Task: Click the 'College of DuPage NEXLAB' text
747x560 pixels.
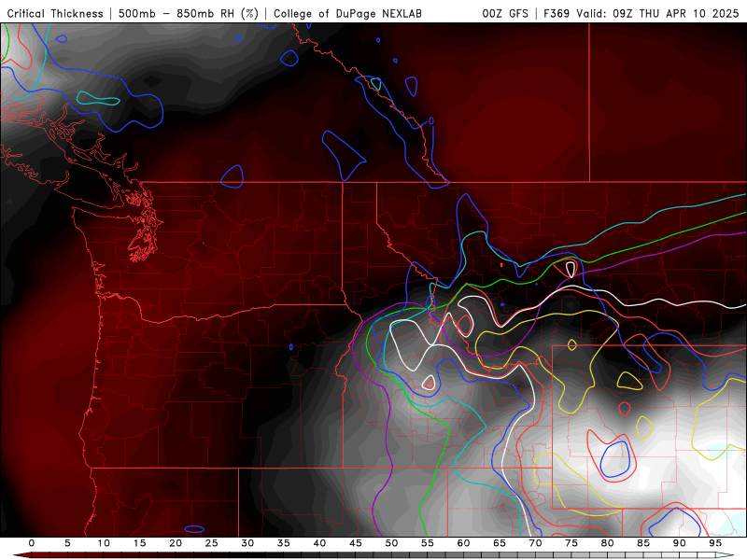Action: [347, 13]
